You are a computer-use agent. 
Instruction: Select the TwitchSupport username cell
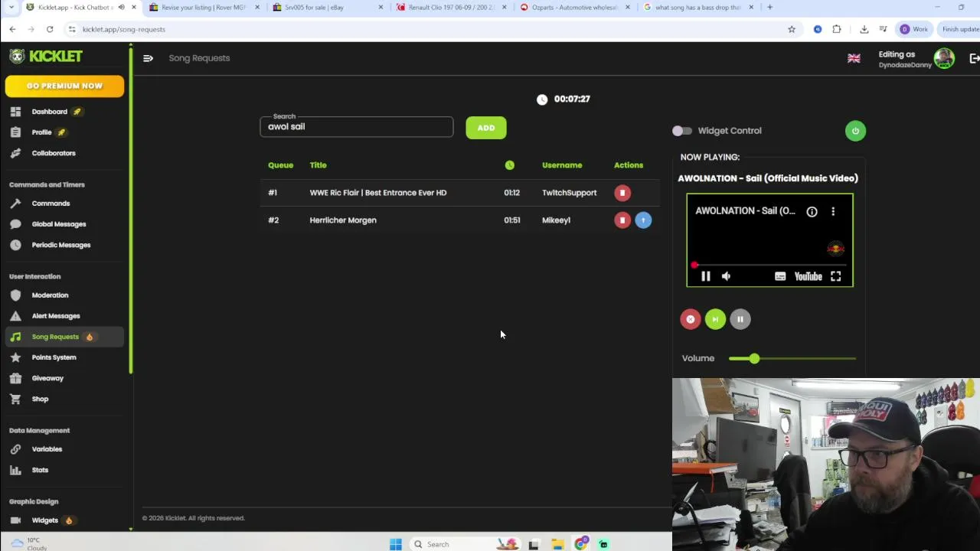(x=569, y=193)
